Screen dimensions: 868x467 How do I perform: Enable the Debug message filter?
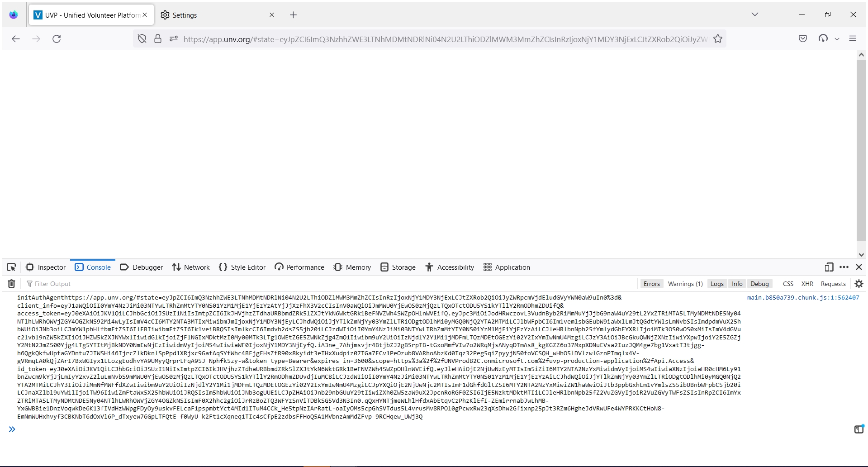click(x=760, y=284)
